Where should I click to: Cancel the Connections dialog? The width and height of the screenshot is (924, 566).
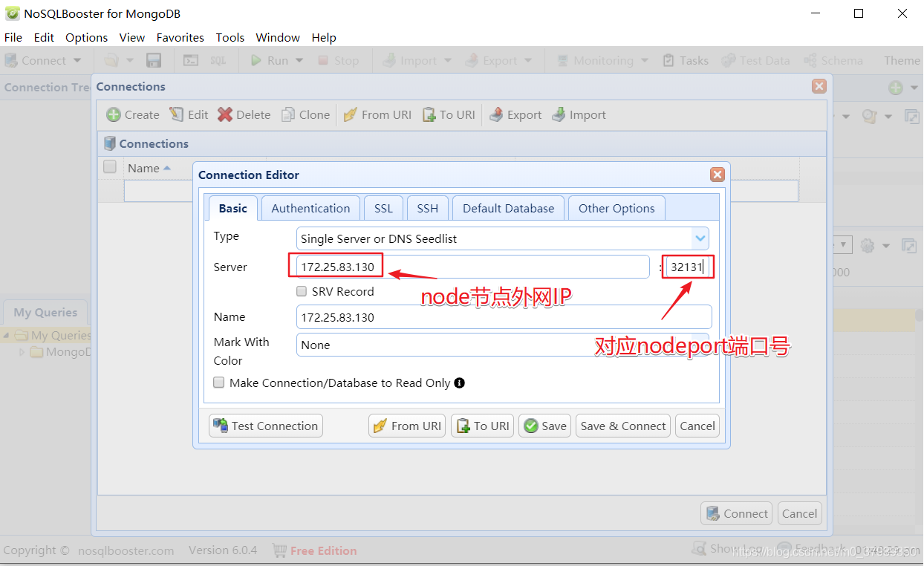[x=800, y=513]
